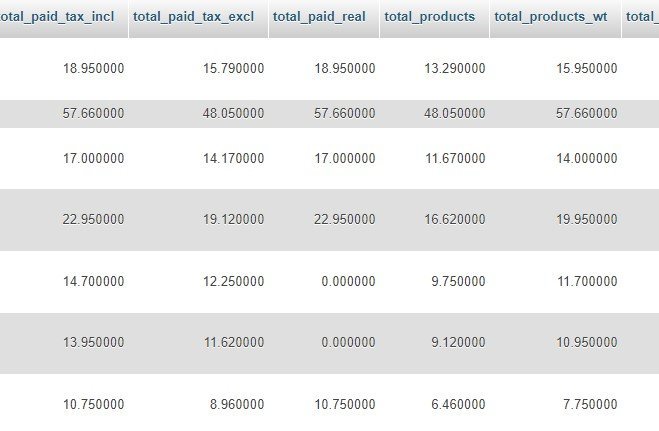Select 0.000000 in the 13.950000 row
Viewport: 659px width, 431px height.
(348, 342)
